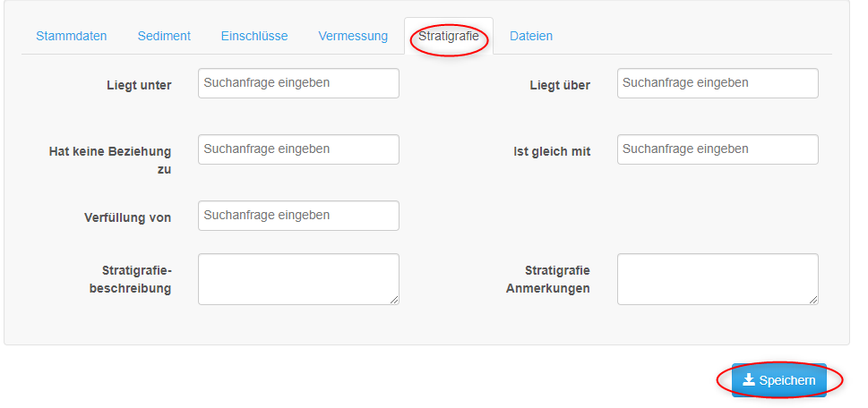The width and height of the screenshot is (868, 408).
Task: Click the Liegt unter search field
Action: pyautogui.click(x=298, y=83)
